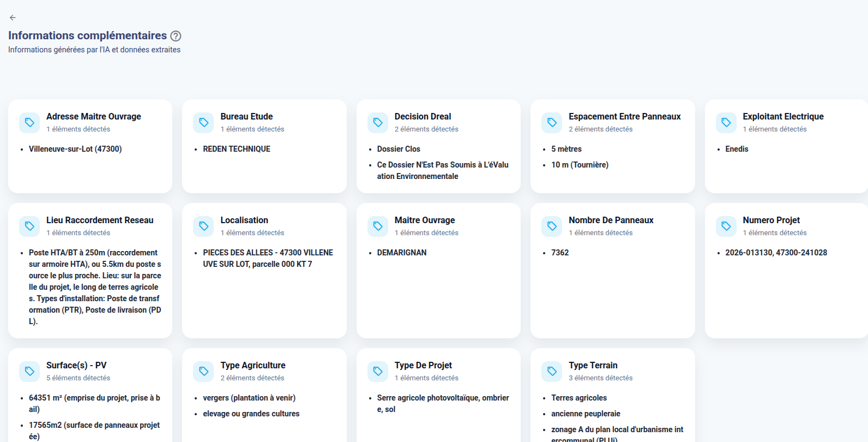Click the 64351 m² emprise du projet entry
The width and height of the screenshot is (868, 442).
94,403
